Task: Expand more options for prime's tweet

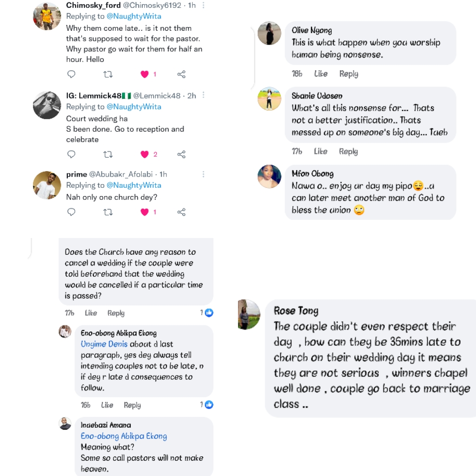Action: [x=204, y=174]
